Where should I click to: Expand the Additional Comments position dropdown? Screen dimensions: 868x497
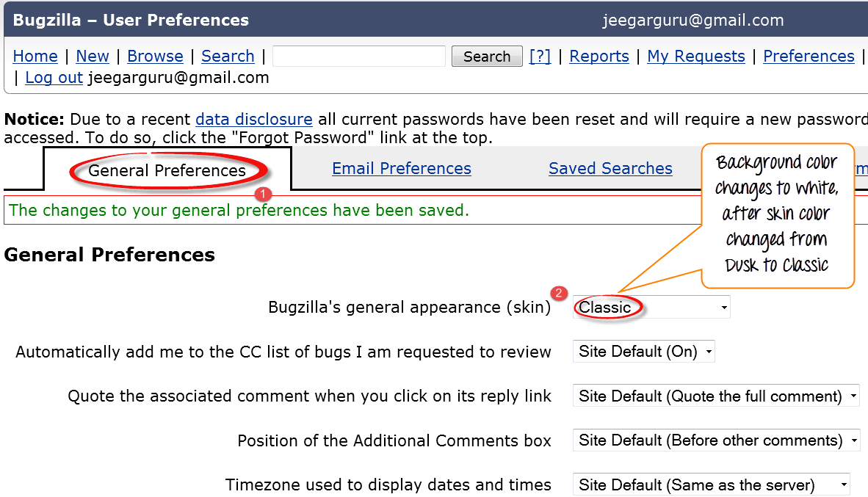(x=716, y=440)
